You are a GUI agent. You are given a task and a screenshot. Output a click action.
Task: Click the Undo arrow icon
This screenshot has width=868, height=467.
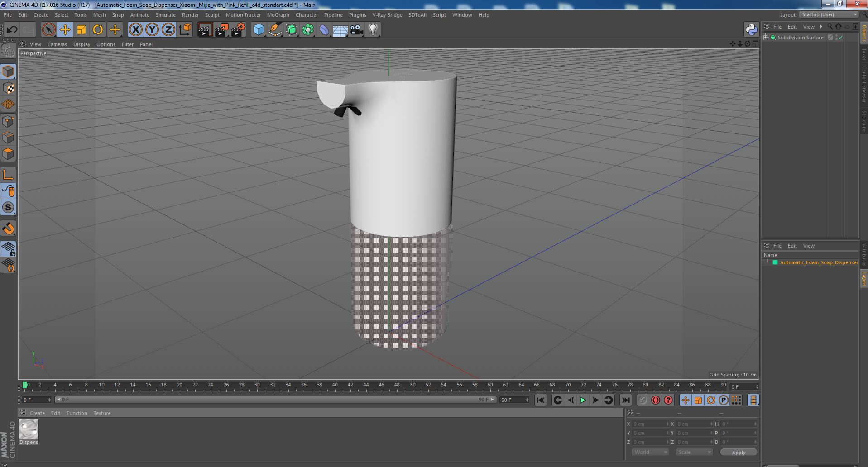(x=12, y=30)
